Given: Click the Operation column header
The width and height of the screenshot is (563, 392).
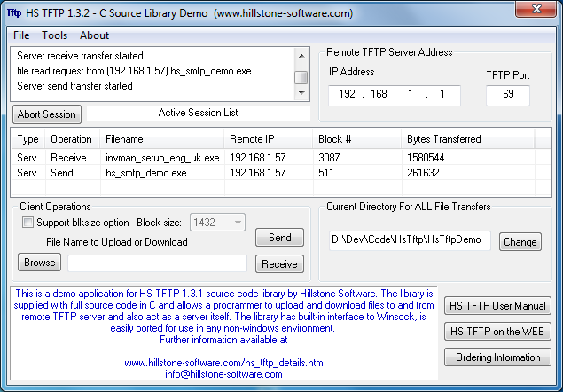Looking at the screenshot, I should [x=73, y=139].
